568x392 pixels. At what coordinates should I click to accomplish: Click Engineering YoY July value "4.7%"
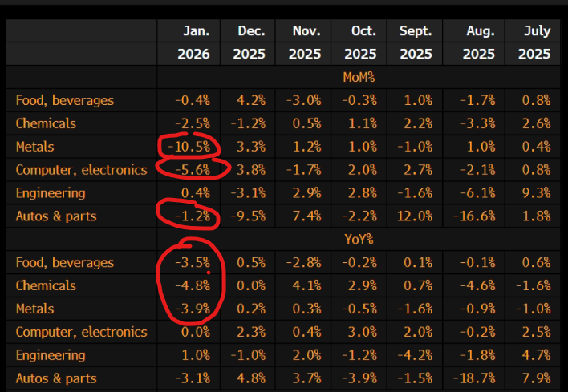click(x=537, y=355)
